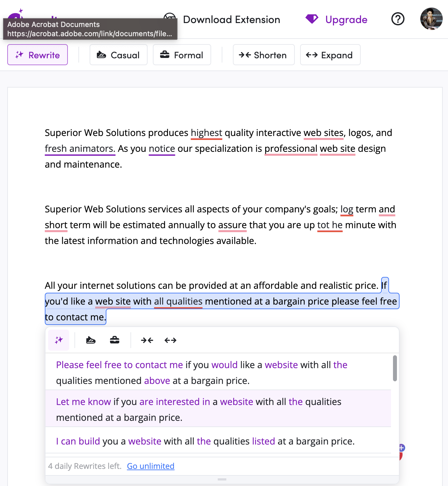
Task: Open the Download Extension link
Action: (231, 19)
